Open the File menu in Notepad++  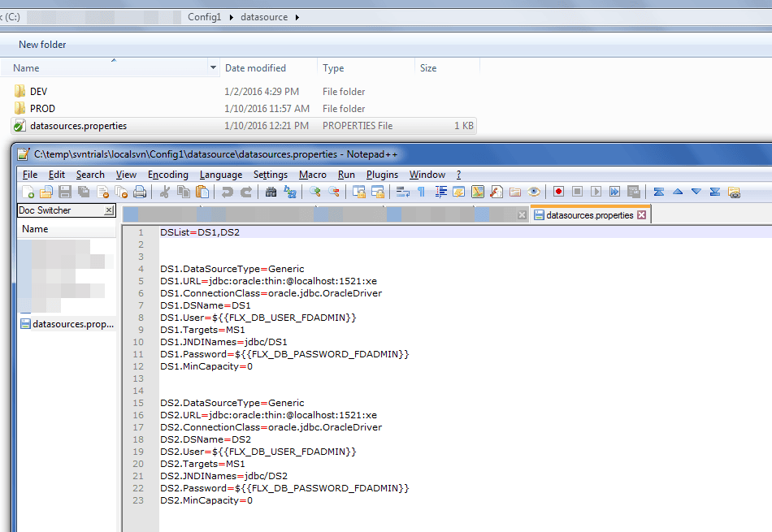[29, 175]
